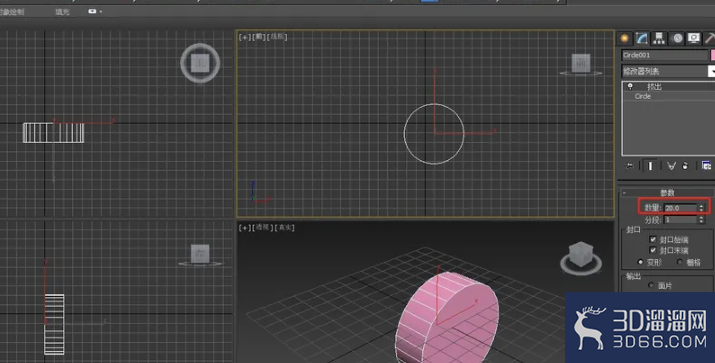The height and width of the screenshot is (363, 715).
Task: Click the 数量 spinner arrows
Action: 701,208
